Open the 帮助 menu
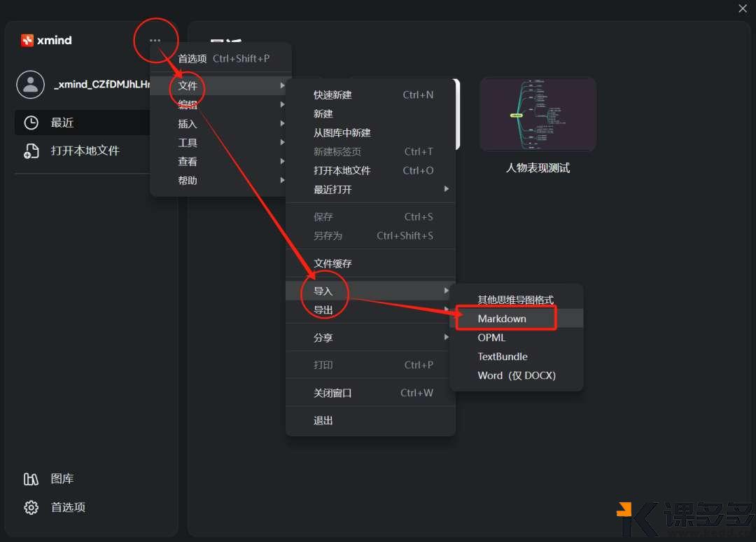 pyautogui.click(x=187, y=180)
